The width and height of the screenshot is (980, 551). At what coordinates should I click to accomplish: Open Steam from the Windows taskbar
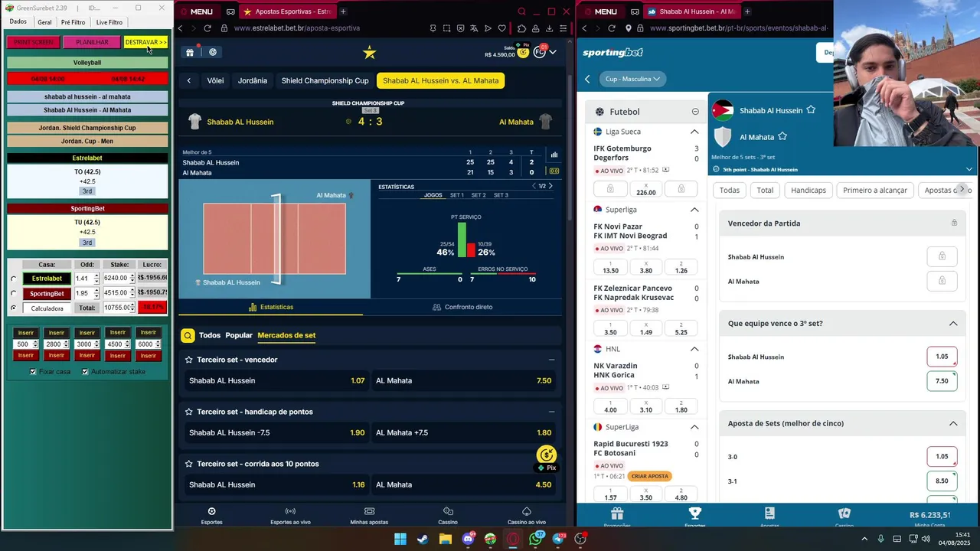tap(423, 539)
